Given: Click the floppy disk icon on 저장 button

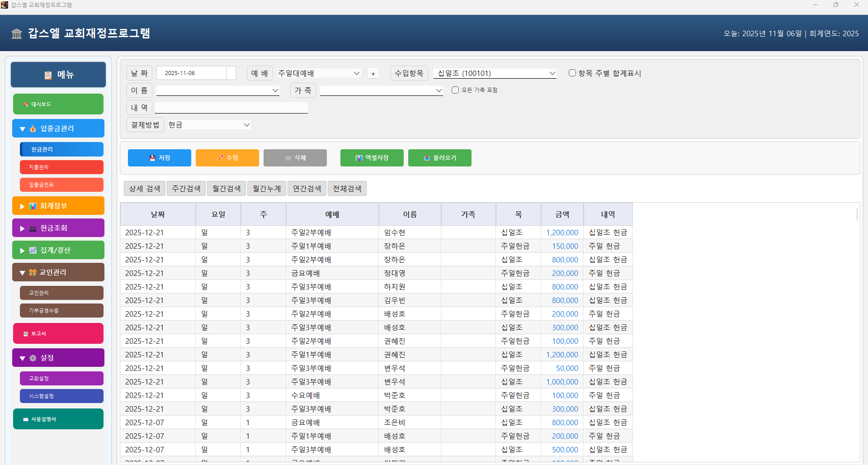Looking at the screenshot, I should tap(152, 158).
